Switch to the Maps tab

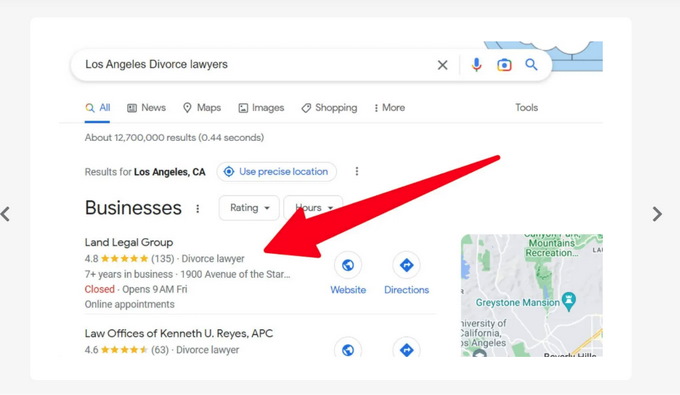point(202,108)
